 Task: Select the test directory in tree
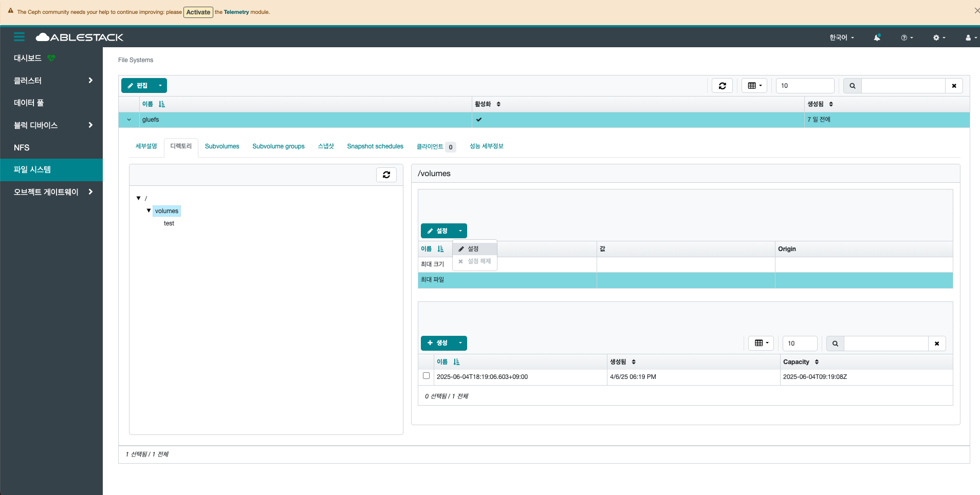tap(169, 223)
